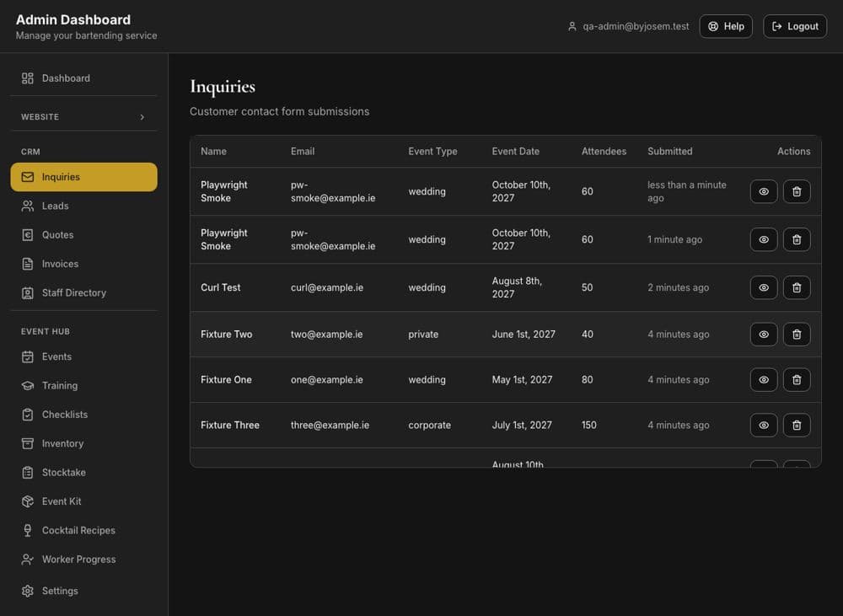View the Fixture Three inquiry
Screen dimensions: 843x616
(x=764, y=426)
